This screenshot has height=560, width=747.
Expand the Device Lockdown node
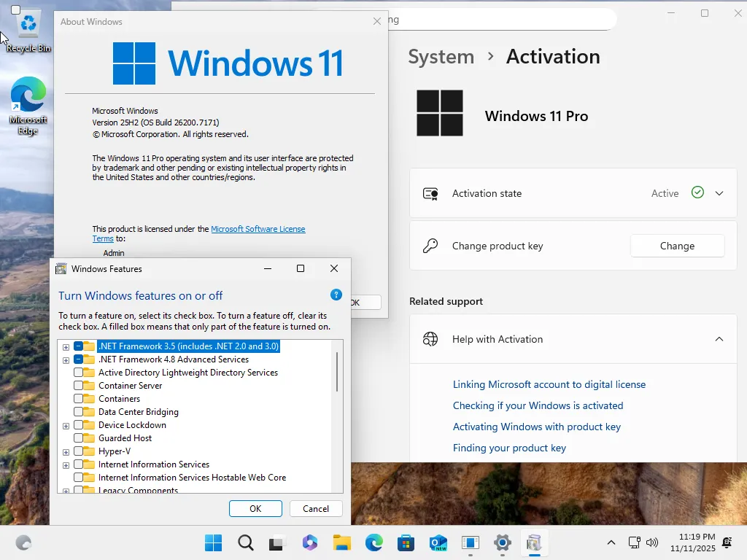(x=66, y=426)
